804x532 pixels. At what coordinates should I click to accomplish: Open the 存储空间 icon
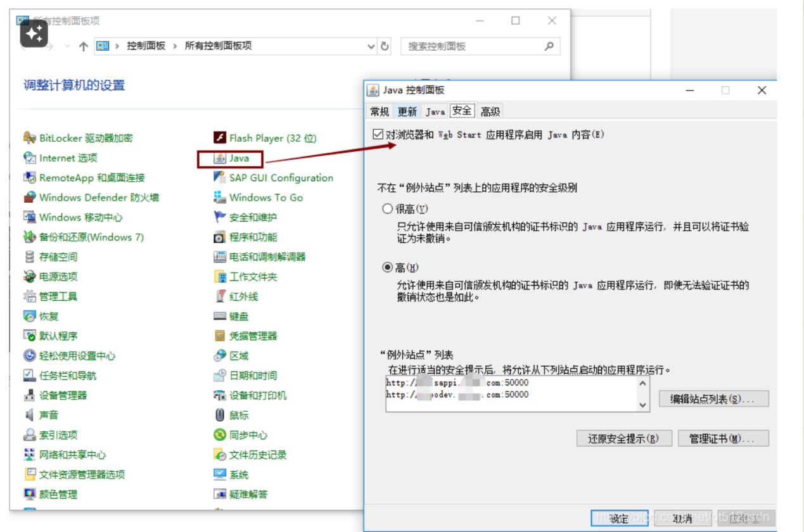tap(29, 256)
